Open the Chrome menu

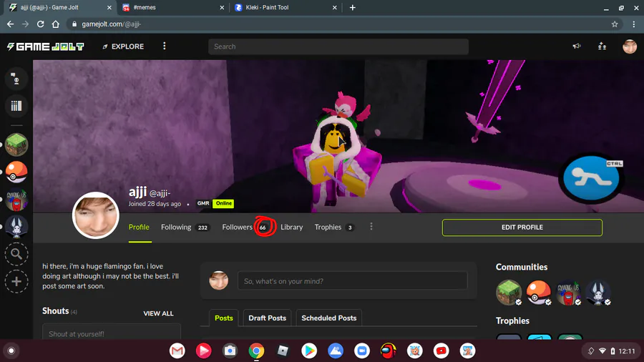634,24
